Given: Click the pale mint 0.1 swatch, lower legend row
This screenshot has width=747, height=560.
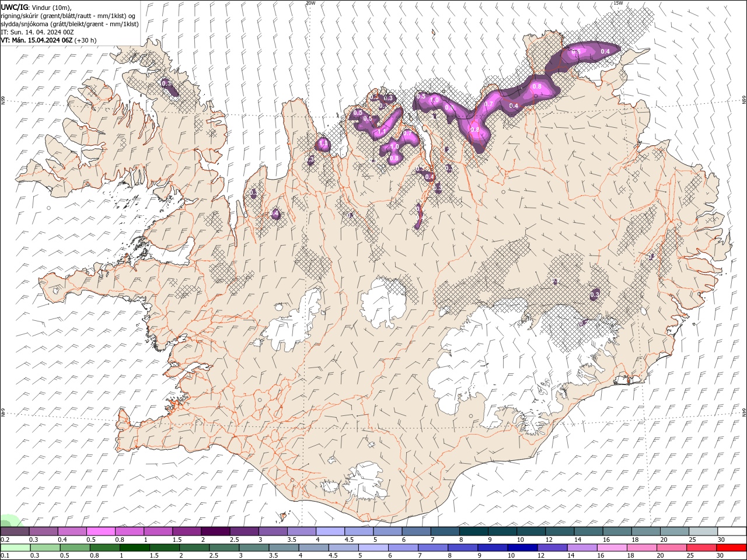Looking at the screenshot, I should pyautogui.click(x=15, y=548).
